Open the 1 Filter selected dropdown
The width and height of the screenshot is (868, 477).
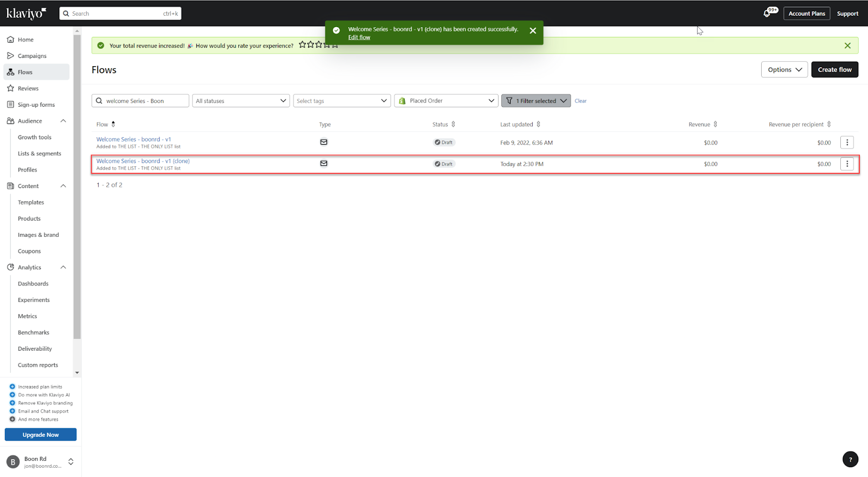[x=536, y=101]
